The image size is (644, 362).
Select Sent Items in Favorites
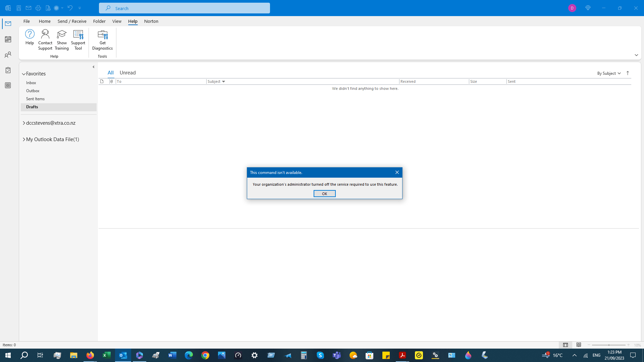pos(35,99)
